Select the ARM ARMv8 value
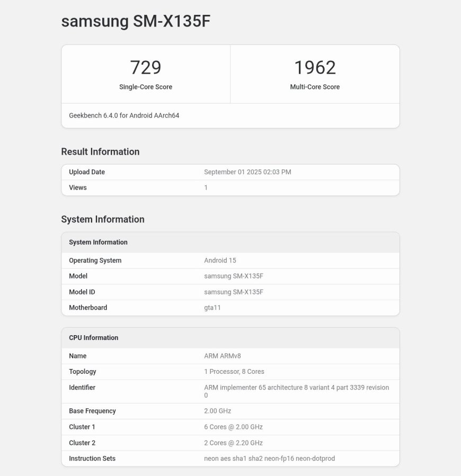 223,356
